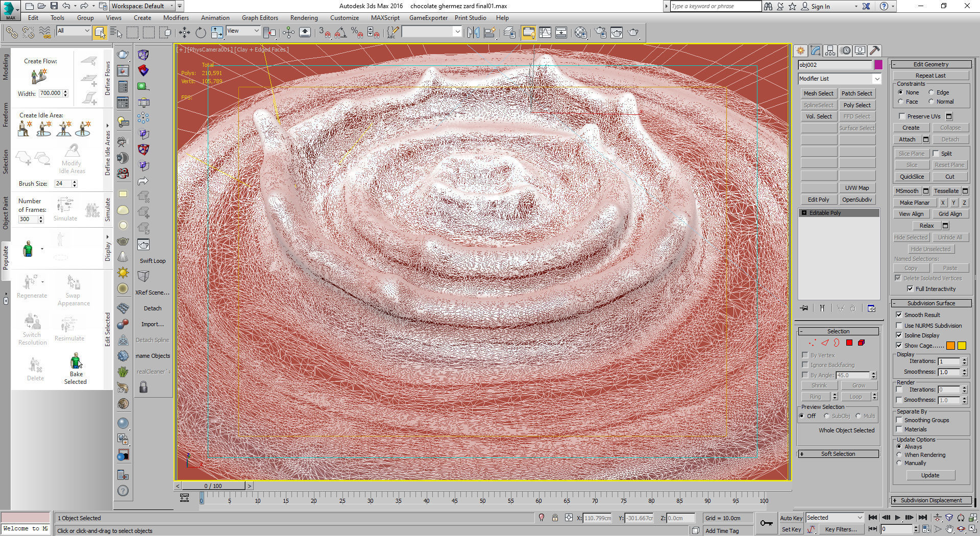This screenshot has width=980, height=536.
Task: Open the Curve Editor
Action: pyautogui.click(x=545, y=33)
